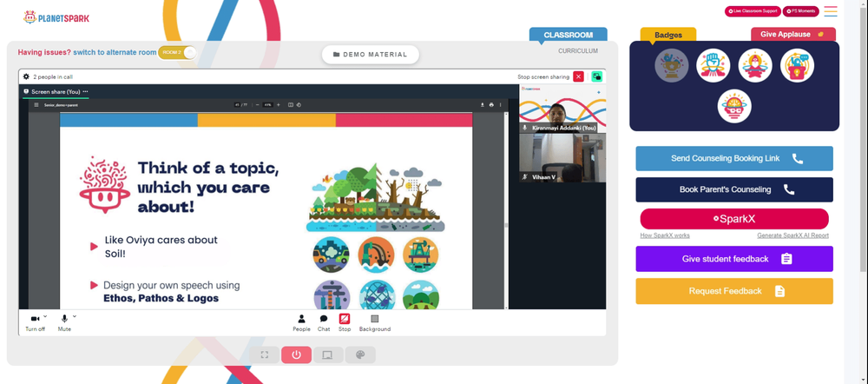Zoom in the PDF with plus icon
The width and height of the screenshot is (868, 384).
pyautogui.click(x=279, y=105)
